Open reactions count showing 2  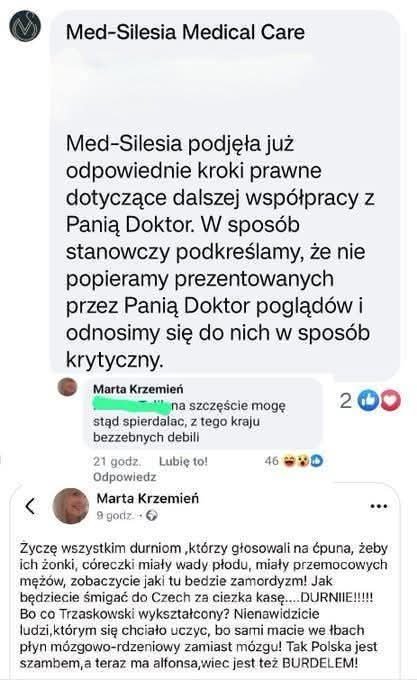345,401
